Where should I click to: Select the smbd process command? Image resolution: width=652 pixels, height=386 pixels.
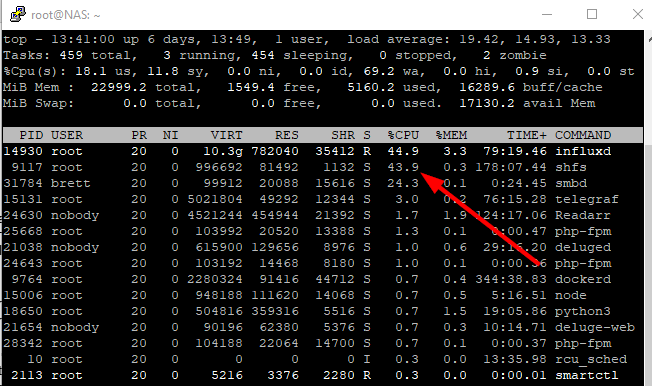pyautogui.click(x=571, y=183)
